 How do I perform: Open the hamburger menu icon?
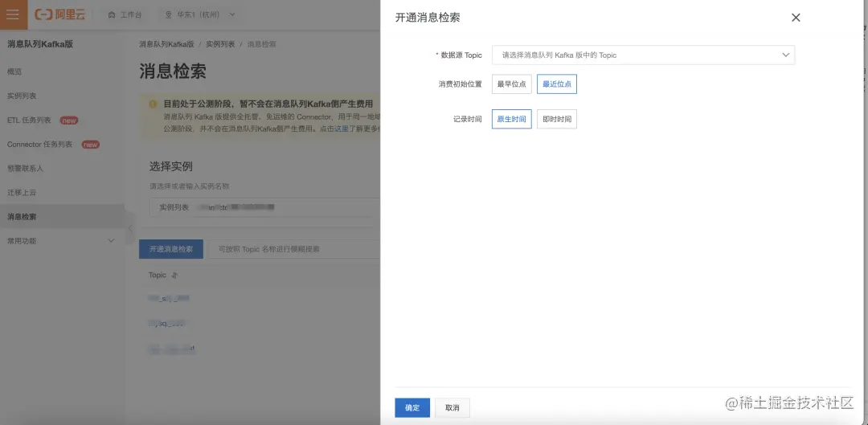tap(13, 14)
